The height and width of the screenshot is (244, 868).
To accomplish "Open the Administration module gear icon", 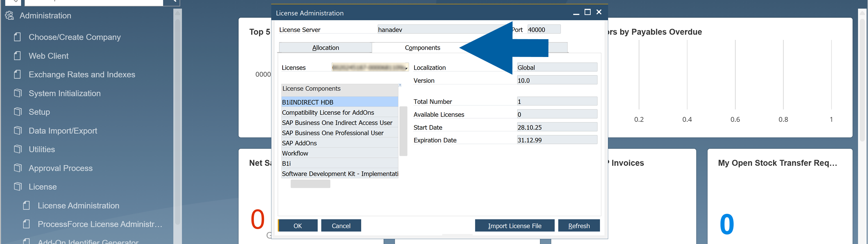I will pyautogui.click(x=10, y=16).
